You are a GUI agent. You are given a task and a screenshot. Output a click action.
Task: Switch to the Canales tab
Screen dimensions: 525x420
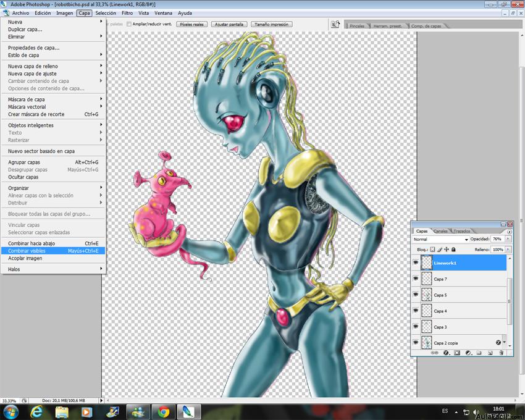pos(440,231)
